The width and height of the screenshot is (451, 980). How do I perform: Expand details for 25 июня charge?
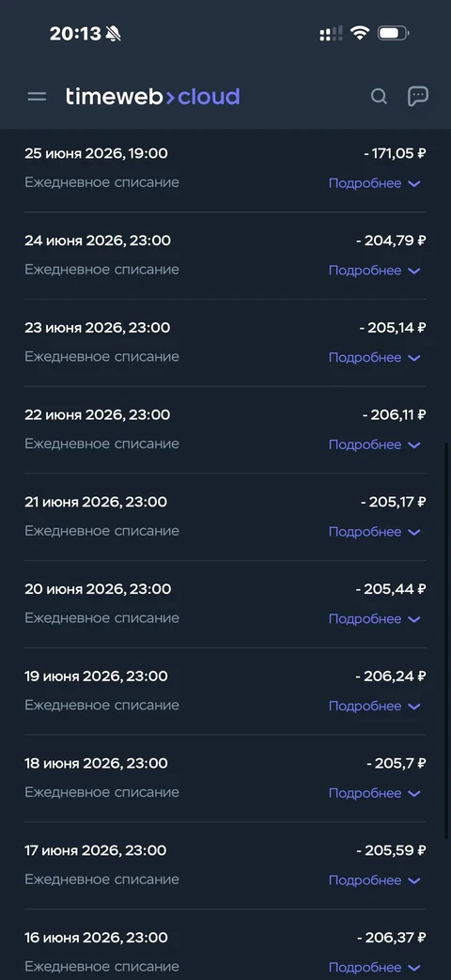click(x=375, y=183)
